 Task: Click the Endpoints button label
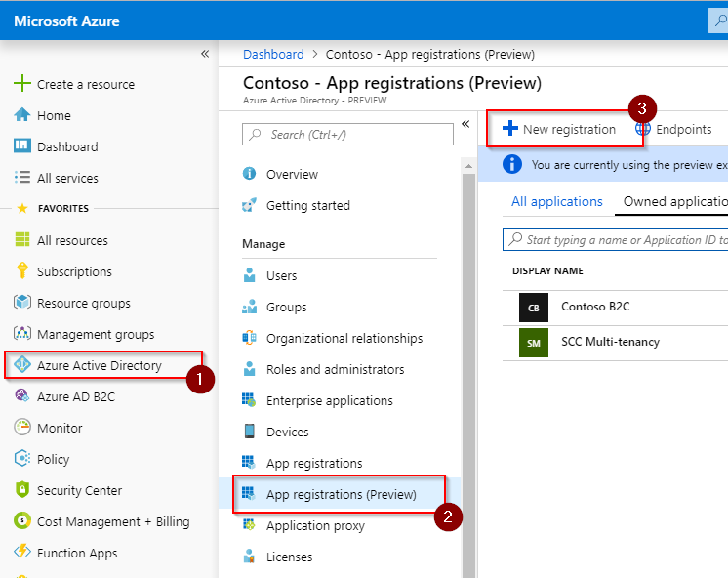(x=683, y=129)
